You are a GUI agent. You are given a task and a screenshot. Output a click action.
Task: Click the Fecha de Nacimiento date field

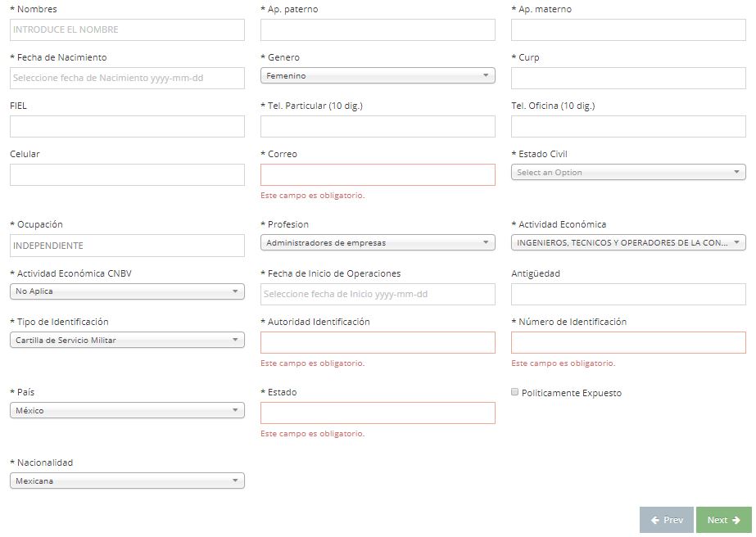point(127,79)
